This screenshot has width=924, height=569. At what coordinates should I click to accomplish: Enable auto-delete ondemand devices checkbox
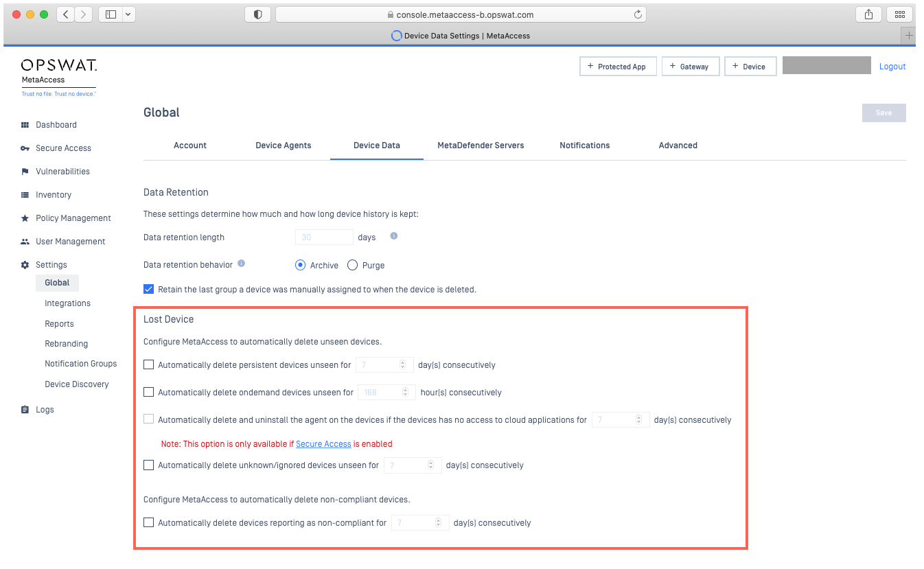tap(148, 392)
